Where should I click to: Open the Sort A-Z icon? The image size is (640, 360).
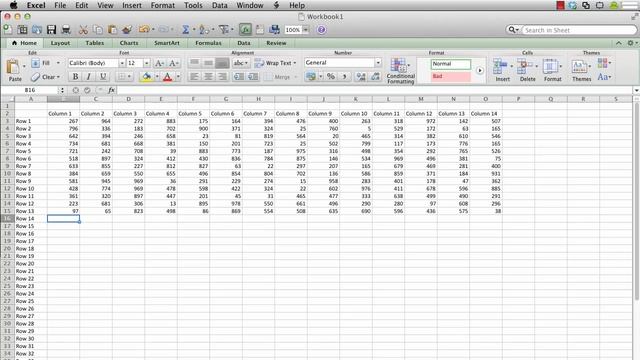point(204,29)
